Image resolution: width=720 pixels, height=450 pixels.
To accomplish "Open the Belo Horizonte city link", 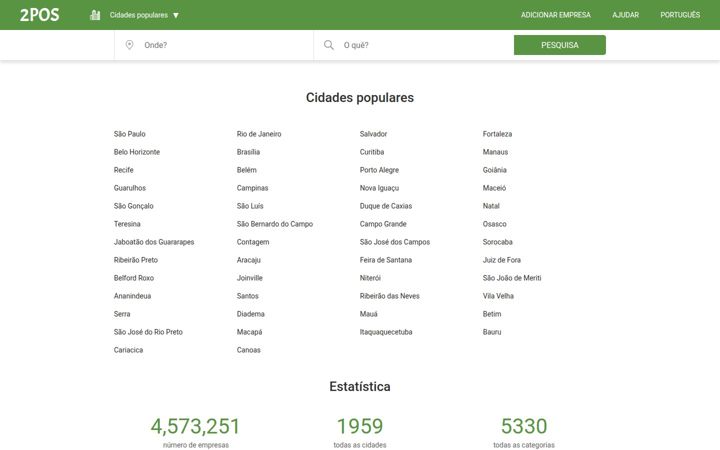I will click(137, 152).
